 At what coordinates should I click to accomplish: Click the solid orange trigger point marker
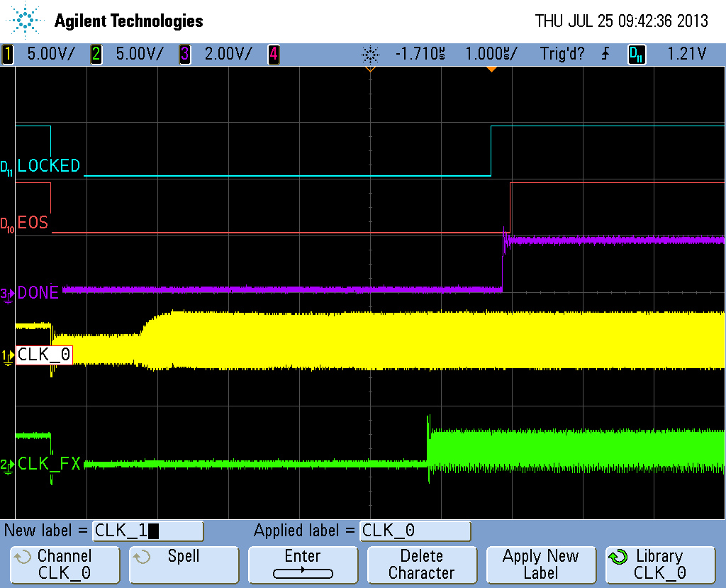pyautogui.click(x=491, y=70)
